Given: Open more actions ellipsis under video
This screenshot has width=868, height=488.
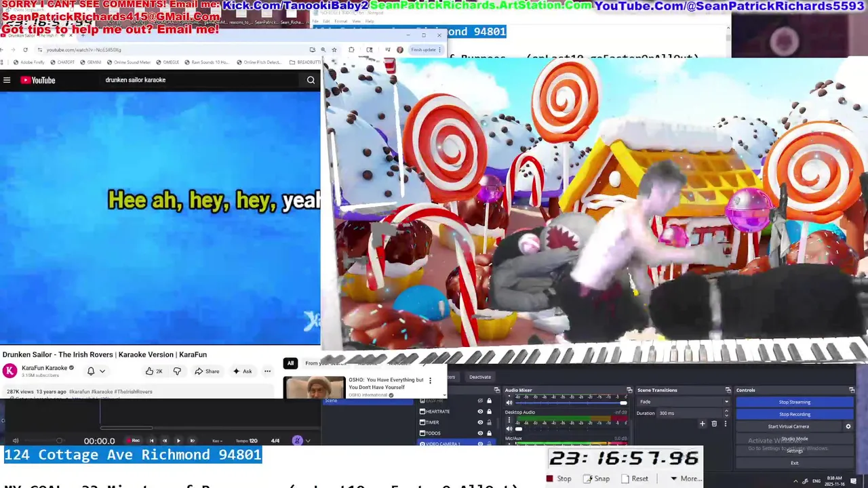Looking at the screenshot, I should point(267,371).
